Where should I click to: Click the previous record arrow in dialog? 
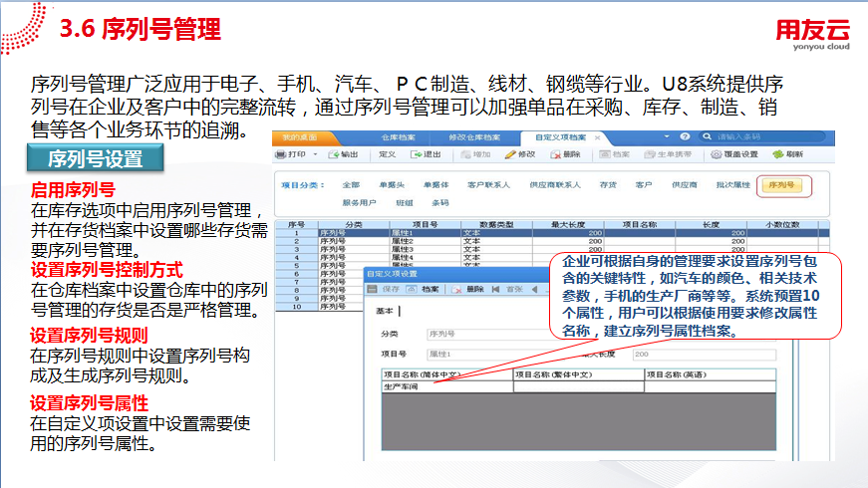(x=535, y=290)
